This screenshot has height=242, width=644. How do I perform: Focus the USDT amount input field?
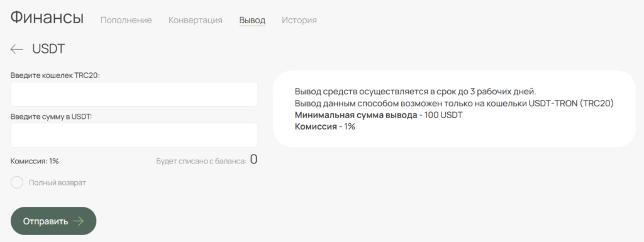click(134, 135)
